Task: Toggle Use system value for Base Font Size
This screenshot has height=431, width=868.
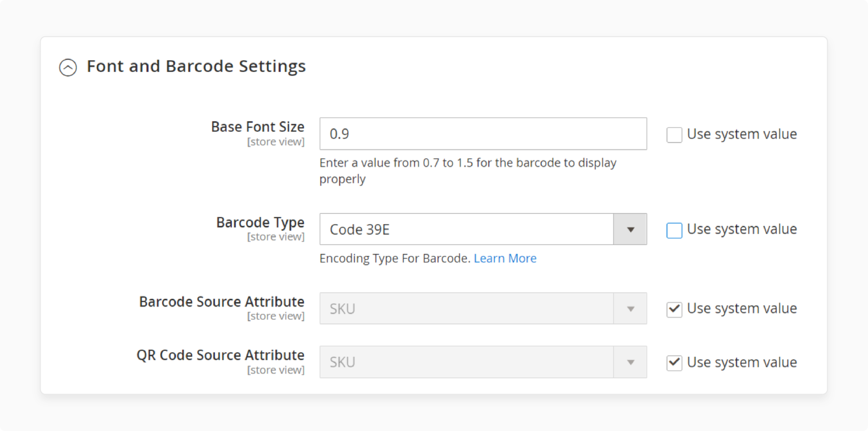Action: tap(674, 135)
